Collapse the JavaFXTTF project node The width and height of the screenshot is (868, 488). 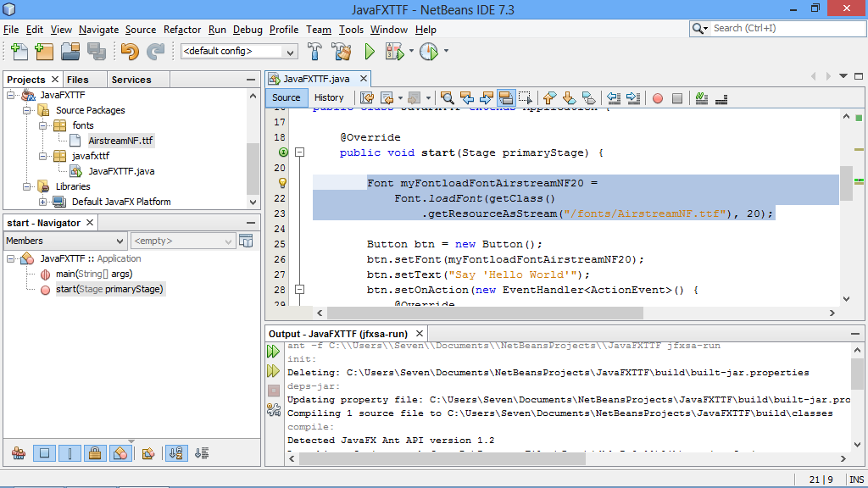point(10,95)
